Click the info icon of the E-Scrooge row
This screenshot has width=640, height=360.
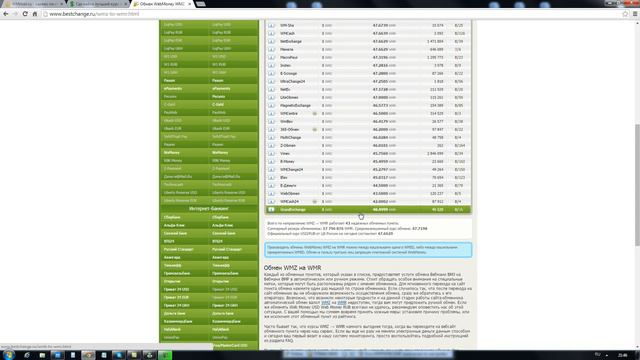point(271,73)
